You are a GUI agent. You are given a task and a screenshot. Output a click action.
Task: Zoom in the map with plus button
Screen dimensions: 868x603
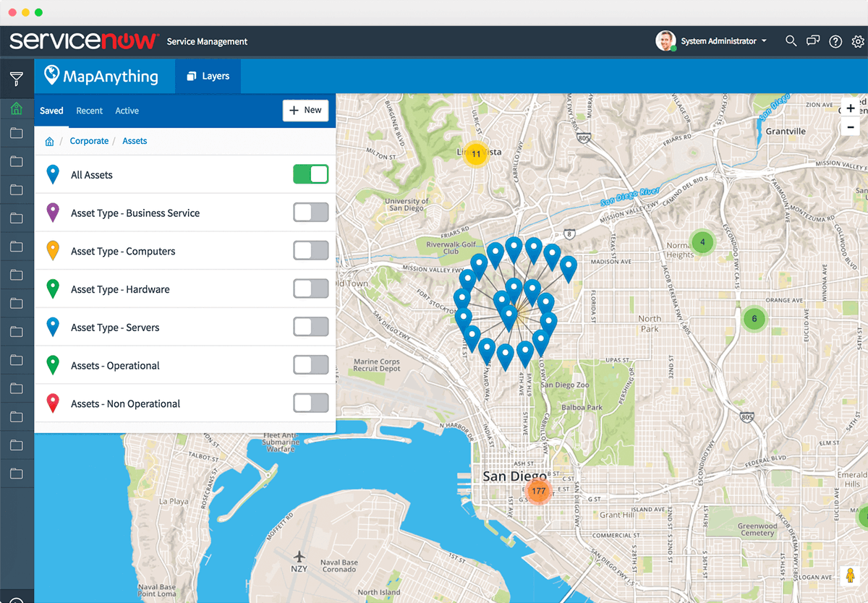pyautogui.click(x=851, y=108)
